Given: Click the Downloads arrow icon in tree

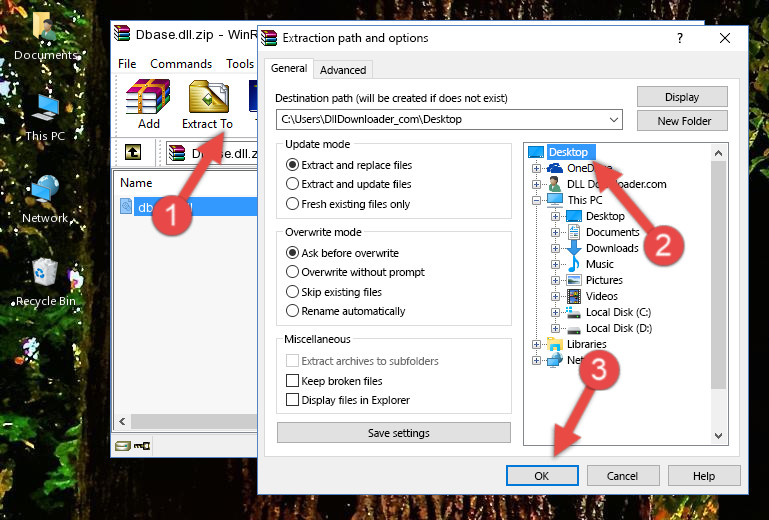Looking at the screenshot, I should tap(573, 248).
